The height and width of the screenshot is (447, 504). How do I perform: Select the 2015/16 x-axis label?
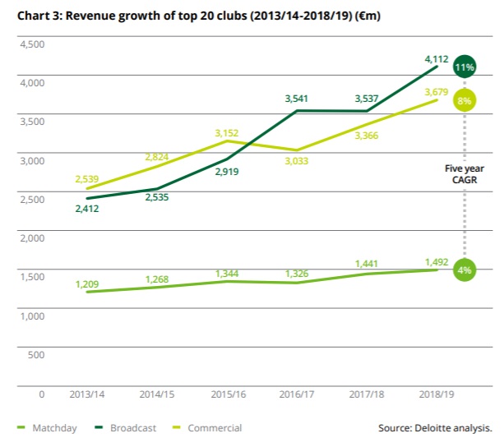[x=227, y=394]
